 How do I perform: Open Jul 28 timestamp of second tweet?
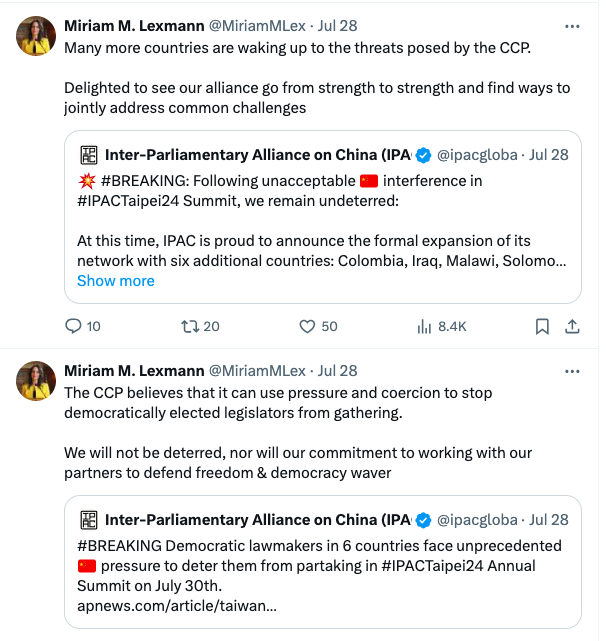[x=336, y=370]
